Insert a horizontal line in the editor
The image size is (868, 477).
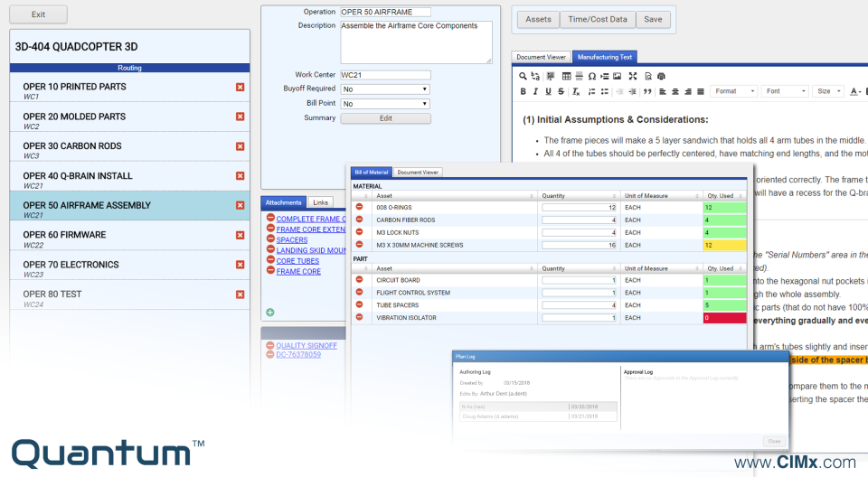click(x=579, y=77)
